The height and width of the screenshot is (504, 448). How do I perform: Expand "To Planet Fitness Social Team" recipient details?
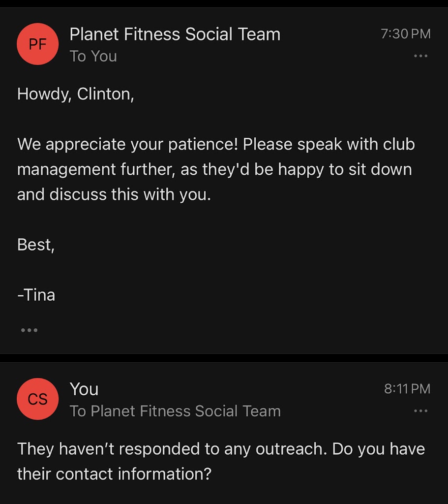tap(175, 411)
